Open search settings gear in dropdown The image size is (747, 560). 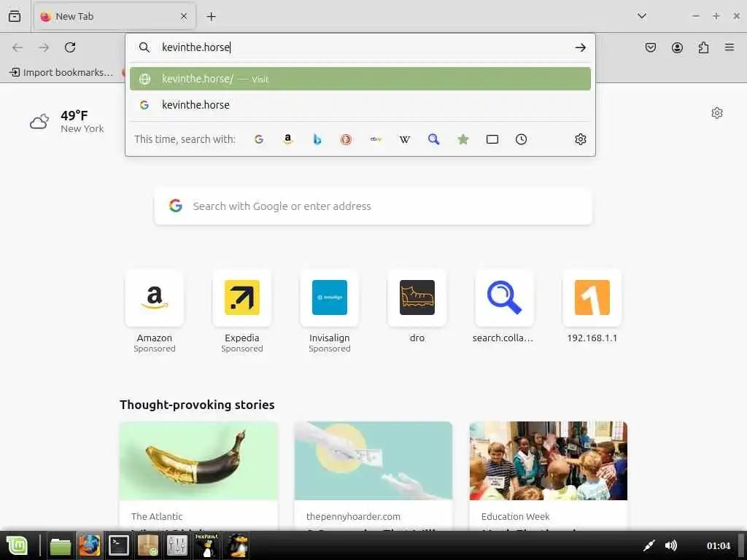coord(580,139)
